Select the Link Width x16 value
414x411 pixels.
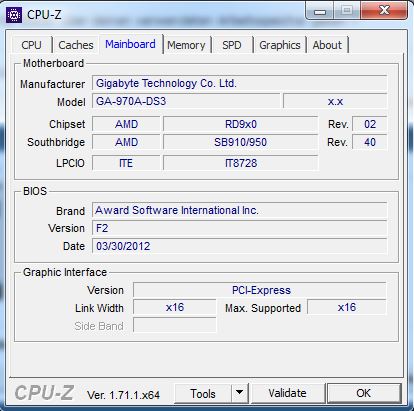click(175, 307)
